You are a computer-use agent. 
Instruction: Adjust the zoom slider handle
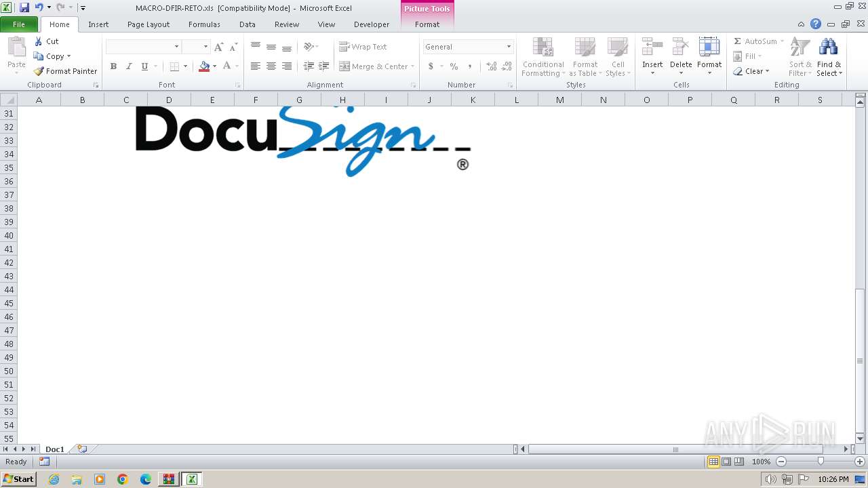tap(821, 462)
